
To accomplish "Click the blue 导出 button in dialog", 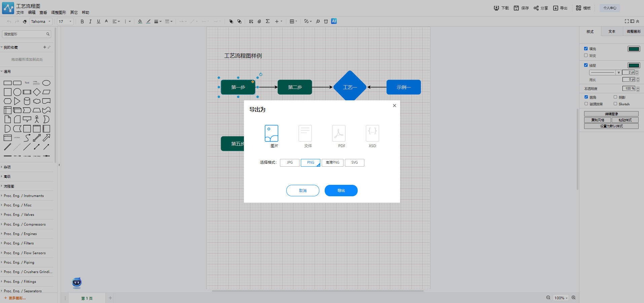I will pyautogui.click(x=341, y=191).
